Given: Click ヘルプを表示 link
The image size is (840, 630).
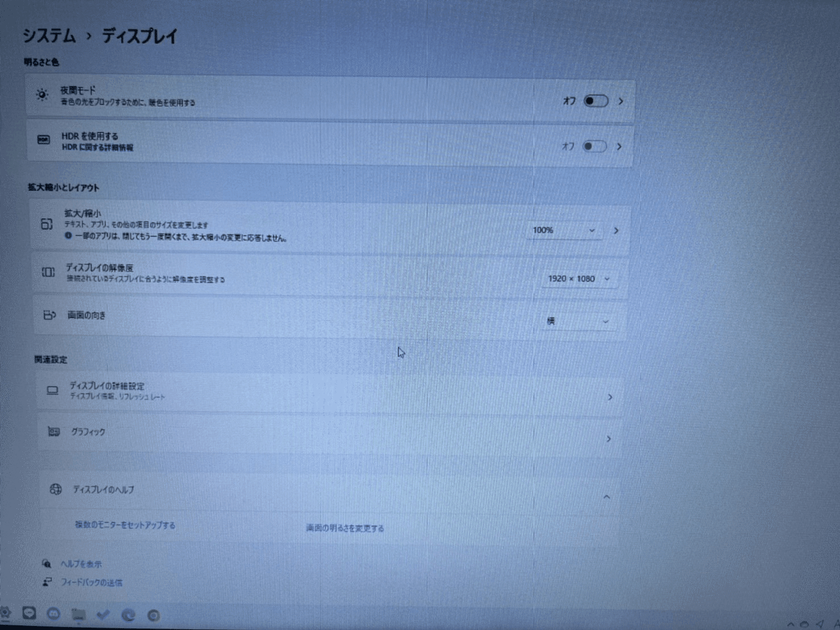Looking at the screenshot, I should [x=81, y=564].
